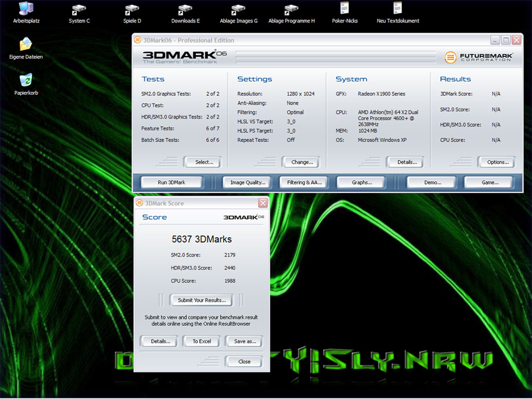Viewport: 532px width, 399px height.
Task: Open the Graphs... tool
Action: click(361, 182)
